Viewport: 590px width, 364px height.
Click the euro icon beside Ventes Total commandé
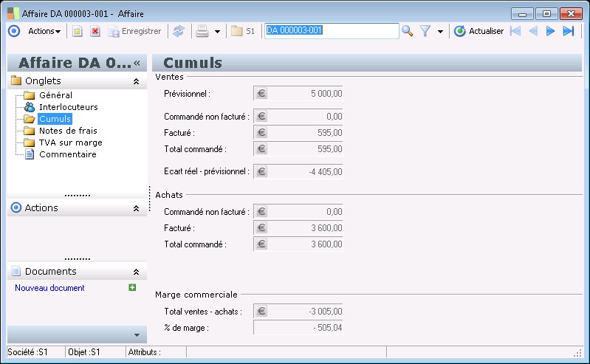click(261, 148)
